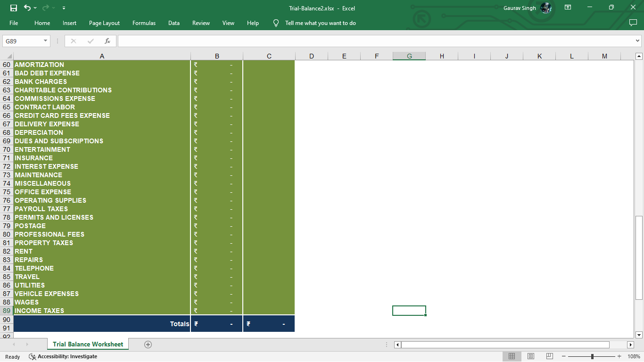The image size is (644, 362).
Task: Select the Trial Balance Worksheet tab
Action: click(88, 345)
